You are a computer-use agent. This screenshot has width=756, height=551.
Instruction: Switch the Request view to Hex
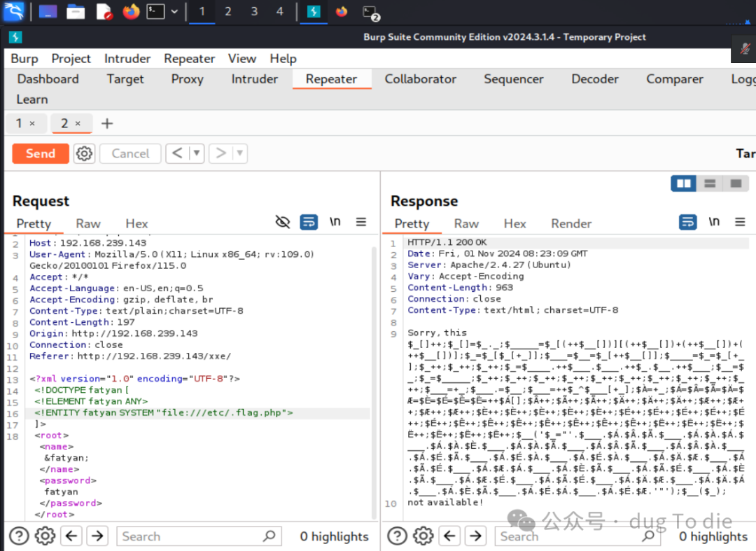point(137,223)
